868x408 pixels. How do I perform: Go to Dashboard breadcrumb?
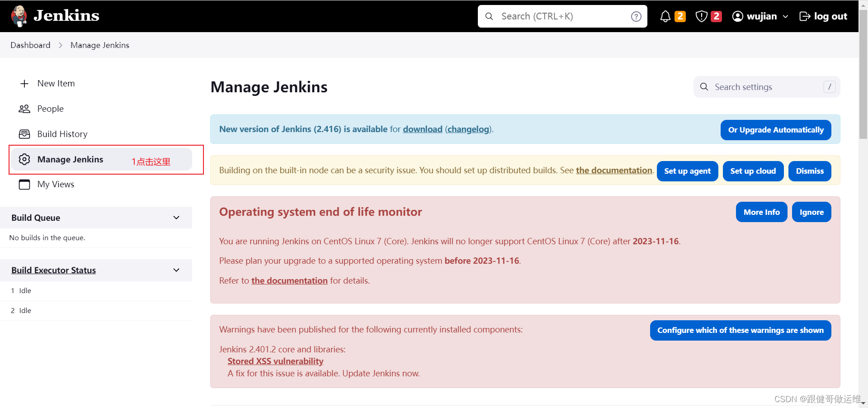(x=30, y=45)
